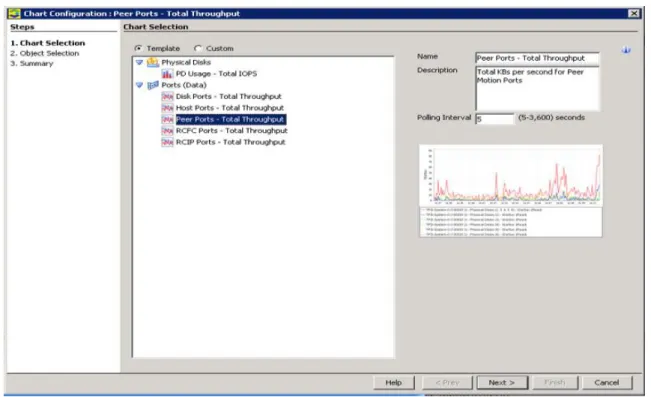This screenshot has height=397, width=651.
Task: Click the Peer Ports chart icon
Action: click(x=167, y=120)
